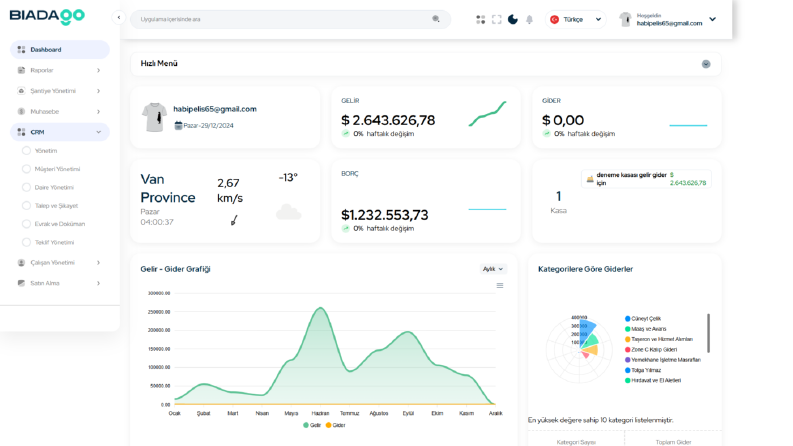The width and height of the screenshot is (793, 446).
Task: Toggle Cüneyt Çelik legend entry
Action: (x=643, y=319)
